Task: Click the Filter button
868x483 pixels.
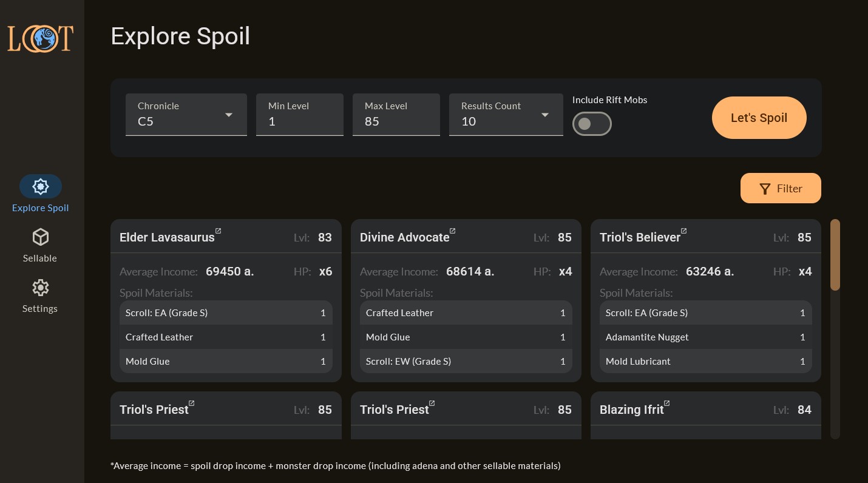Action: pos(781,188)
